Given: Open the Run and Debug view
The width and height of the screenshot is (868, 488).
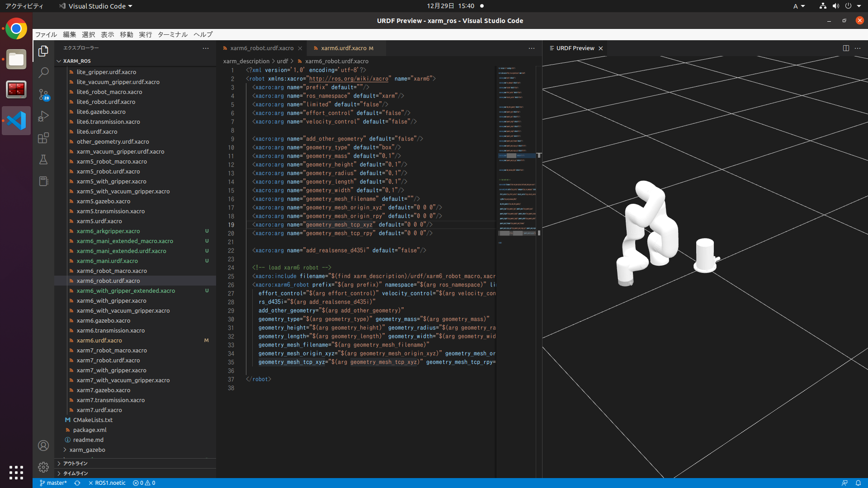Looking at the screenshot, I should 43,116.
